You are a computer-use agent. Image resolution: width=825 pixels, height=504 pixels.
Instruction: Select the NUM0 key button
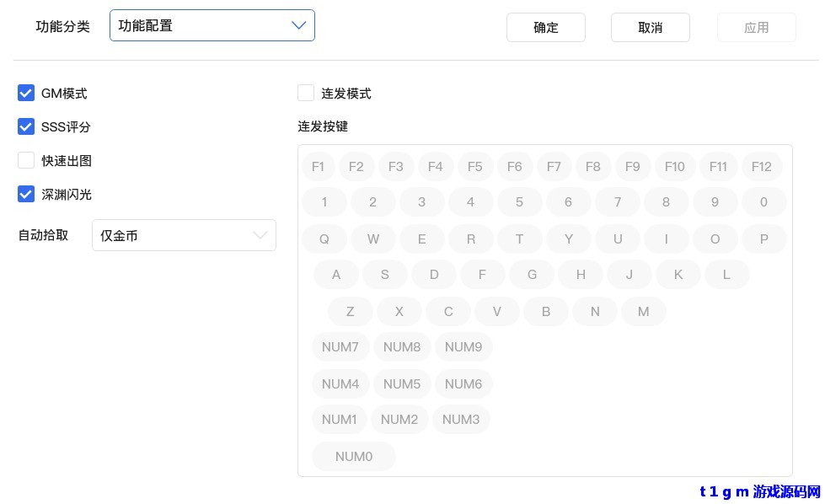coord(353,456)
